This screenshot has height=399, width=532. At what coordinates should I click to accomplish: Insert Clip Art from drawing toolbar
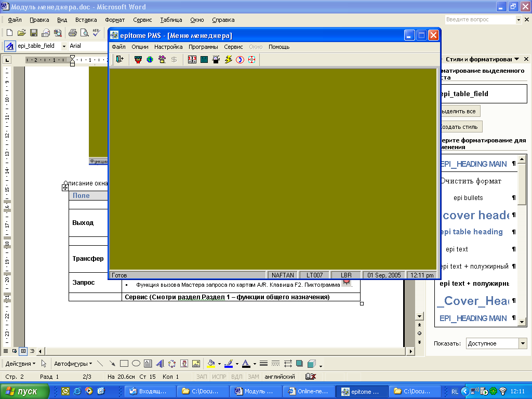click(184, 364)
